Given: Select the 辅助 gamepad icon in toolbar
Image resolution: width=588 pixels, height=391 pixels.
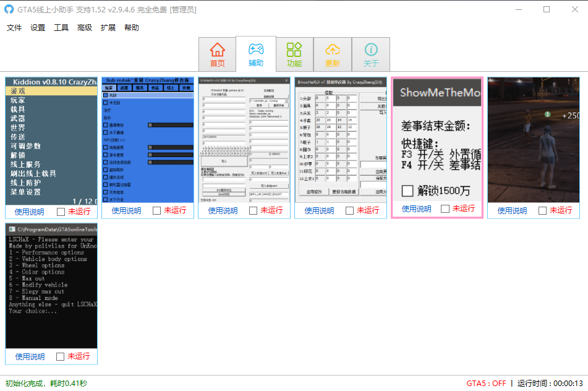Looking at the screenshot, I should coord(255,54).
